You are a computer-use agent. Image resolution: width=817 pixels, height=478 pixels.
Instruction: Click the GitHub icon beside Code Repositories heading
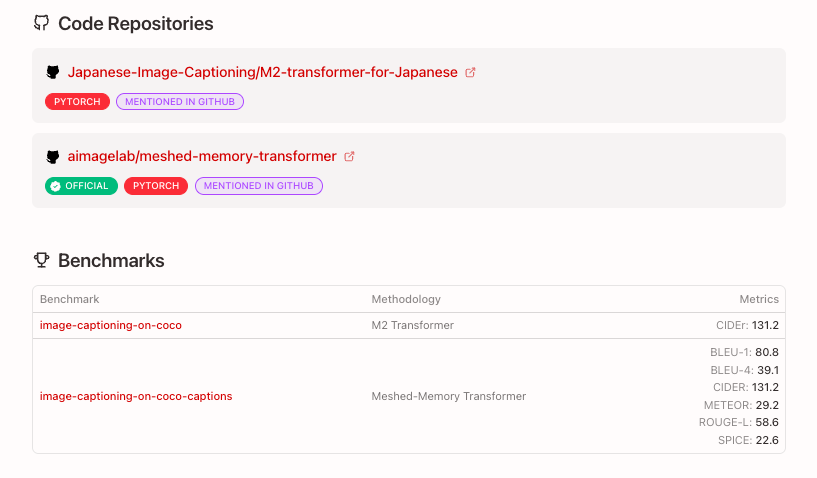click(x=41, y=23)
